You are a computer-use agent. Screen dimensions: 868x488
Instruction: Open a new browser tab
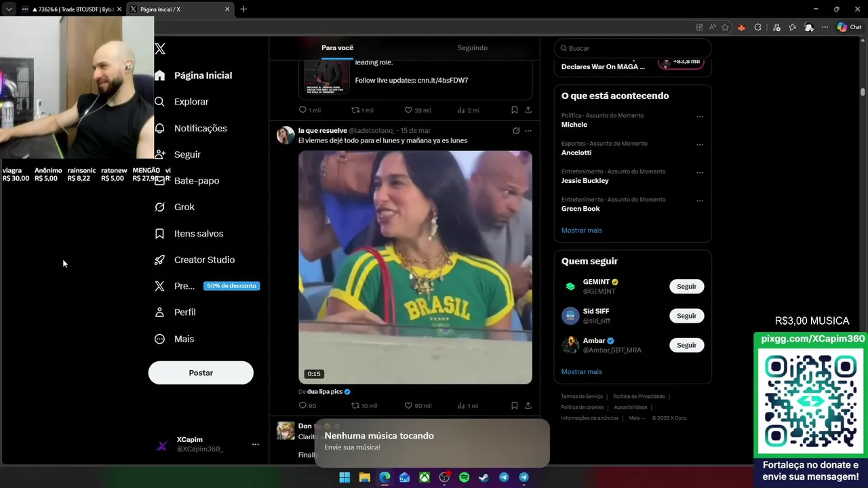243,9
